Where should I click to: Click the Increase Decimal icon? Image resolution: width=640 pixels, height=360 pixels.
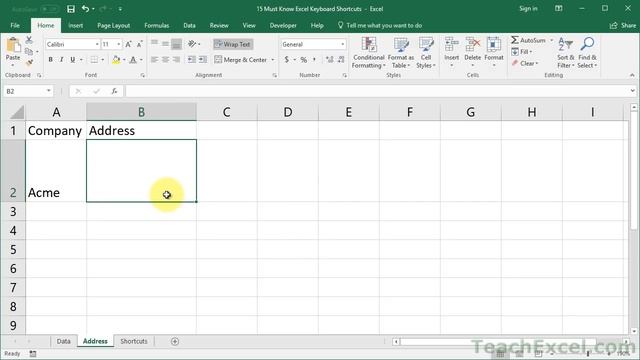coord(330,60)
